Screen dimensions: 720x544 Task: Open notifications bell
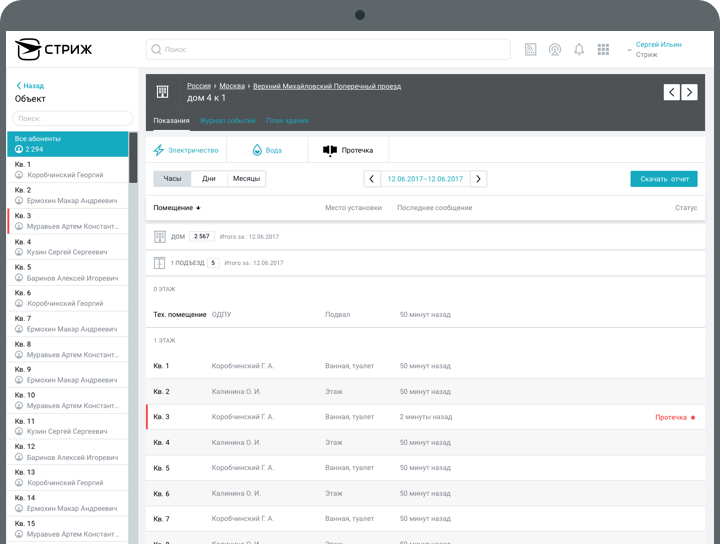579,49
